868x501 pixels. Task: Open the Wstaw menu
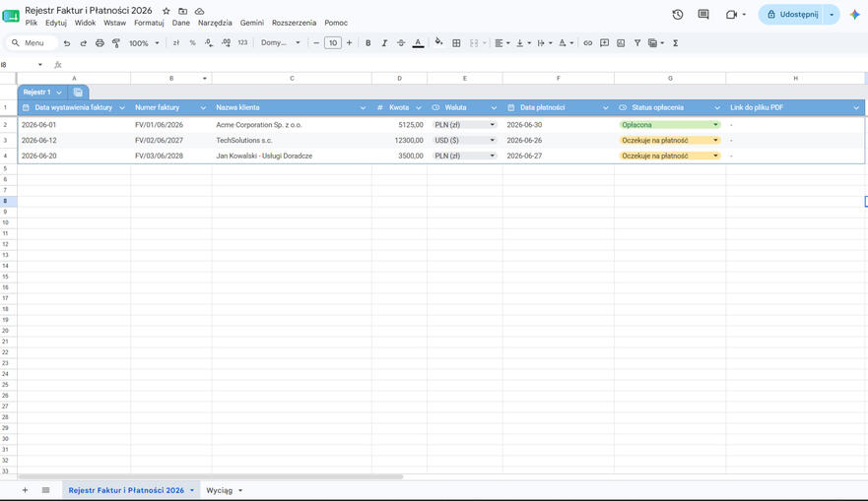pos(114,24)
